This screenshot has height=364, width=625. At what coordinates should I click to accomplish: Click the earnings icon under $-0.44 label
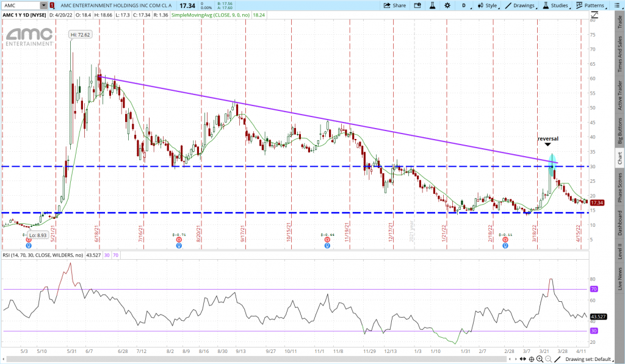327,240
